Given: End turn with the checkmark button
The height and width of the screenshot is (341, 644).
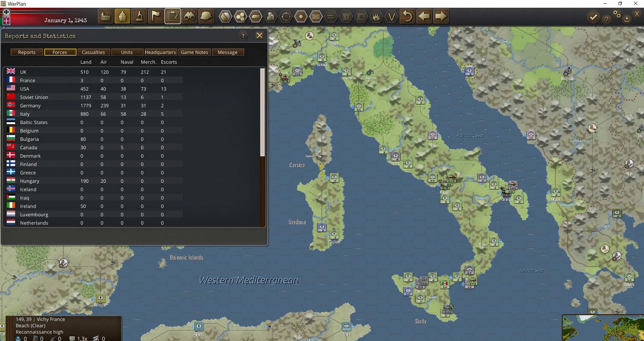Looking at the screenshot, I should click(x=593, y=17).
